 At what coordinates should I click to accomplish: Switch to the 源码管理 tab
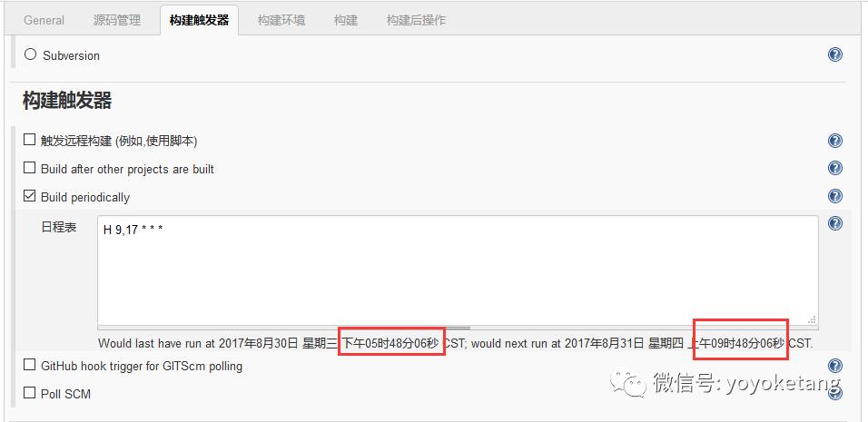(117, 21)
